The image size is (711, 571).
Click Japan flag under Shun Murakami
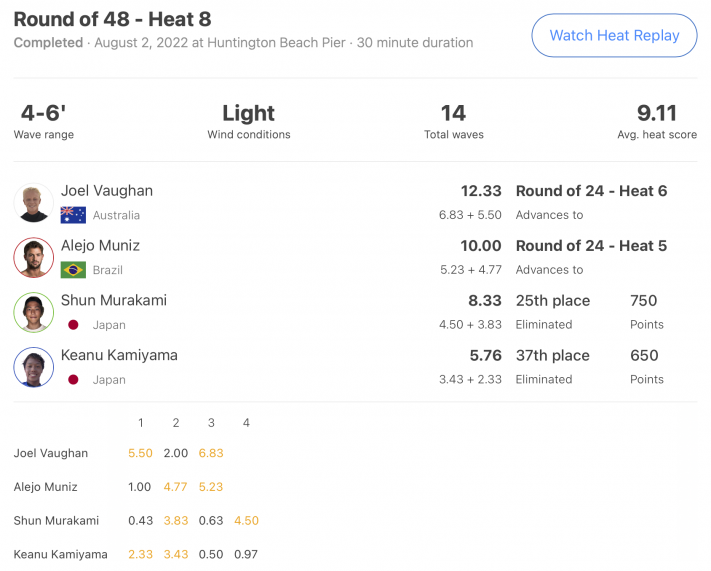(73, 325)
